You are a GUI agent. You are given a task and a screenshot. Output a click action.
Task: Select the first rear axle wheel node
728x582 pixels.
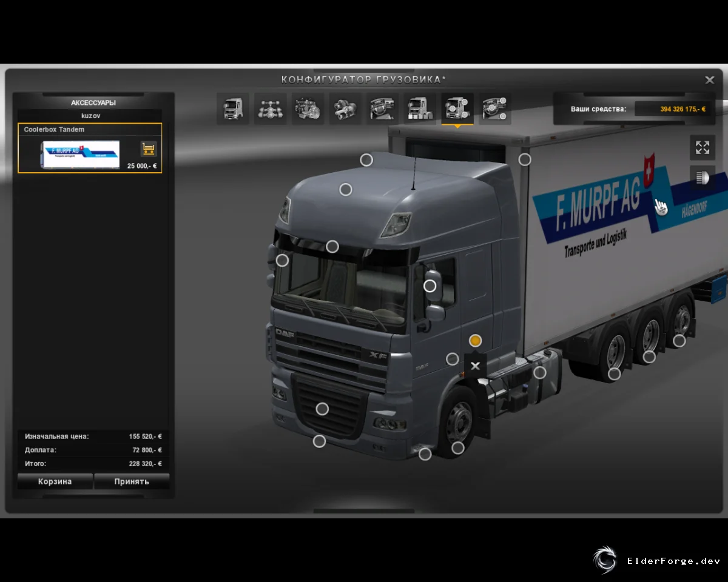coord(615,374)
